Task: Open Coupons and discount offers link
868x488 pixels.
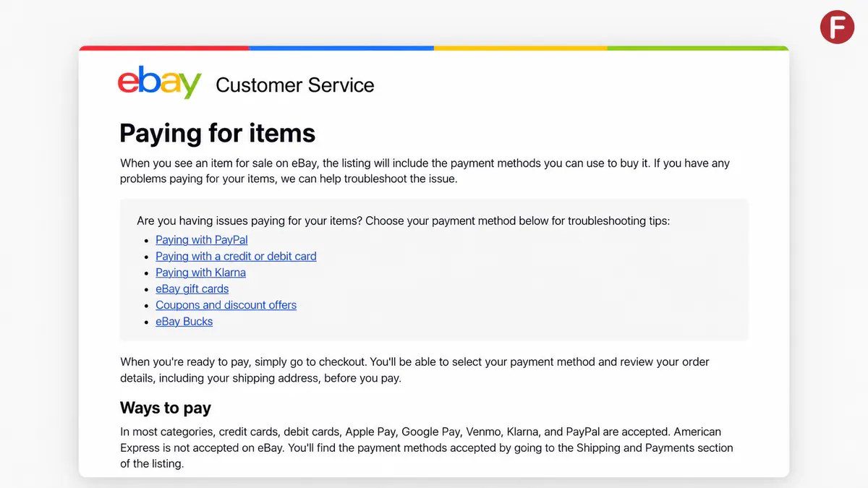Action: (x=226, y=305)
